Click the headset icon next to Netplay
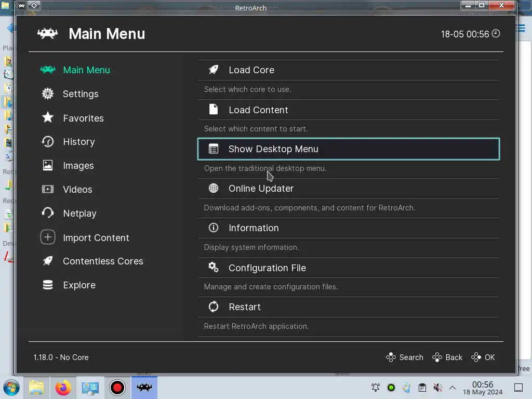Image resolution: width=532 pixels, height=399 pixels. [x=48, y=212]
